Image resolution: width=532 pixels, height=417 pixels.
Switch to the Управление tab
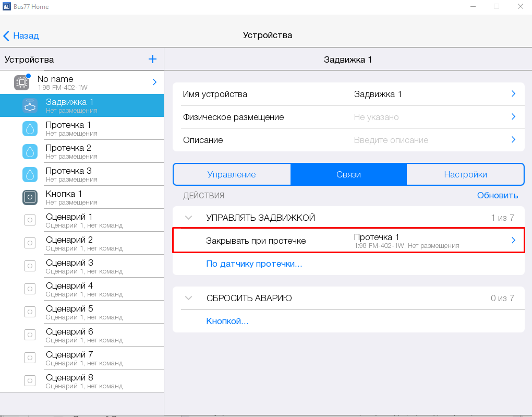(232, 174)
